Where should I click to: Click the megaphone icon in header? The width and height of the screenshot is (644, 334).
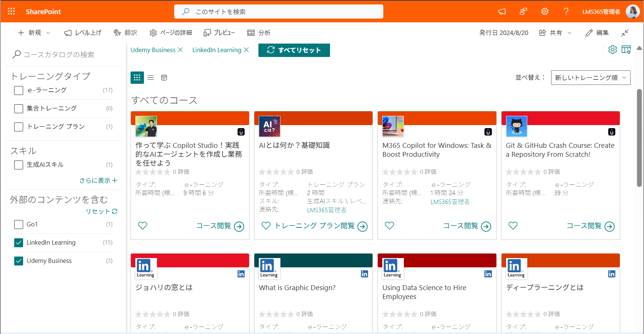pos(502,12)
